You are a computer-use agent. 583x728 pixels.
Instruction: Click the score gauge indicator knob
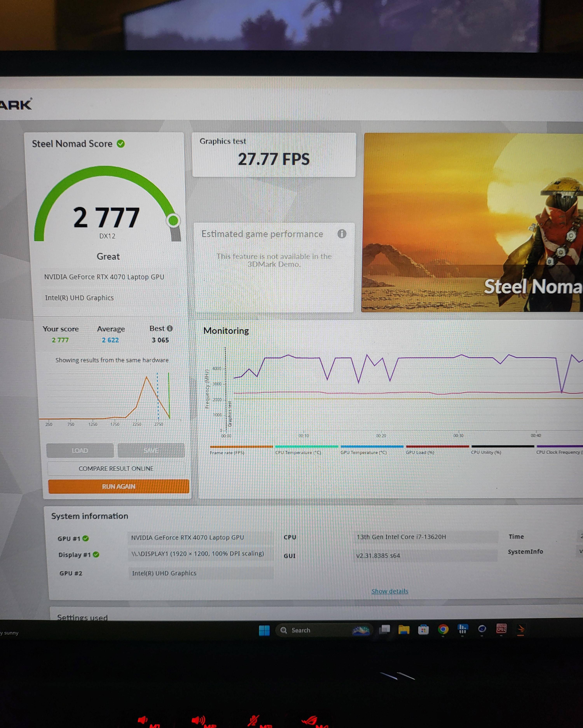tap(173, 220)
